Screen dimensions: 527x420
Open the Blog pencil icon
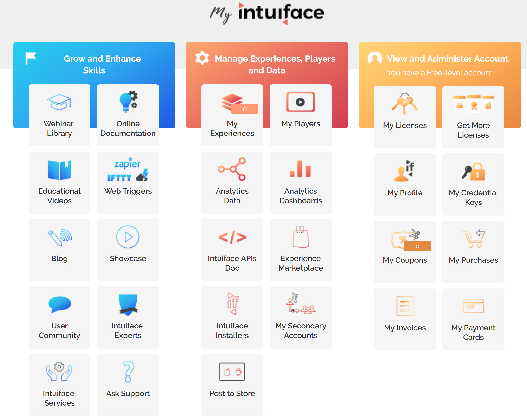click(59, 237)
